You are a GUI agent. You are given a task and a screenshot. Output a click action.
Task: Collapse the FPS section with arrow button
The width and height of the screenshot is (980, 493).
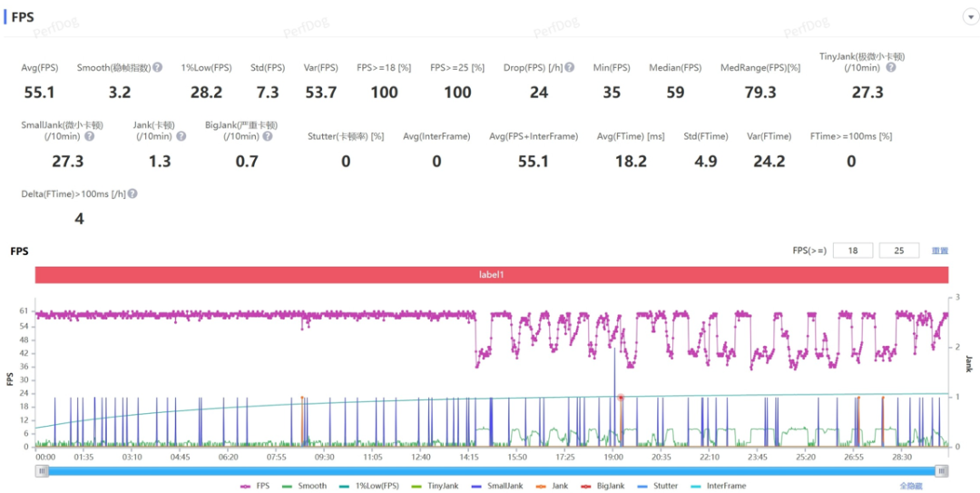click(x=970, y=17)
